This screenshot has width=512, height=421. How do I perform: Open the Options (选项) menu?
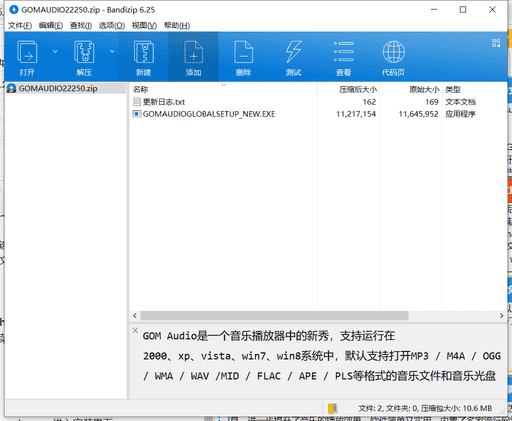point(112,25)
